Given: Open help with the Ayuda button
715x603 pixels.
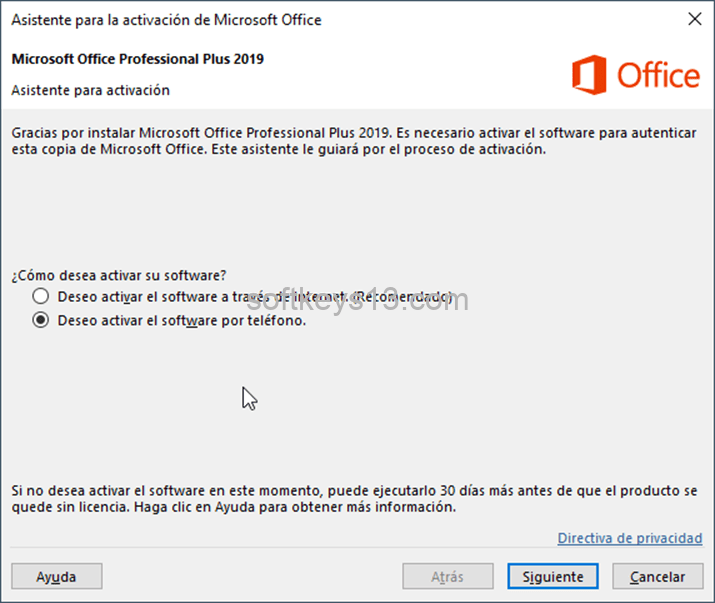Looking at the screenshot, I should (x=56, y=577).
